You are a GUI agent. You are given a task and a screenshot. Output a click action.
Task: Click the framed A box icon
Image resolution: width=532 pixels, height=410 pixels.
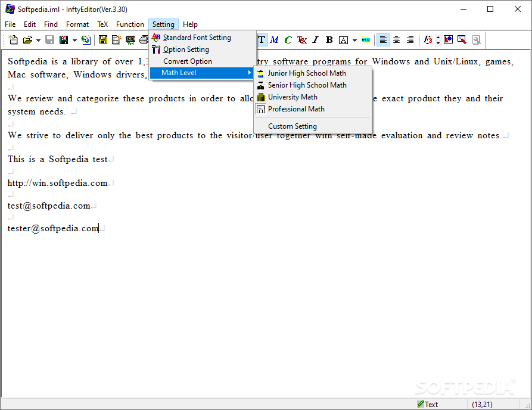pos(343,40)
